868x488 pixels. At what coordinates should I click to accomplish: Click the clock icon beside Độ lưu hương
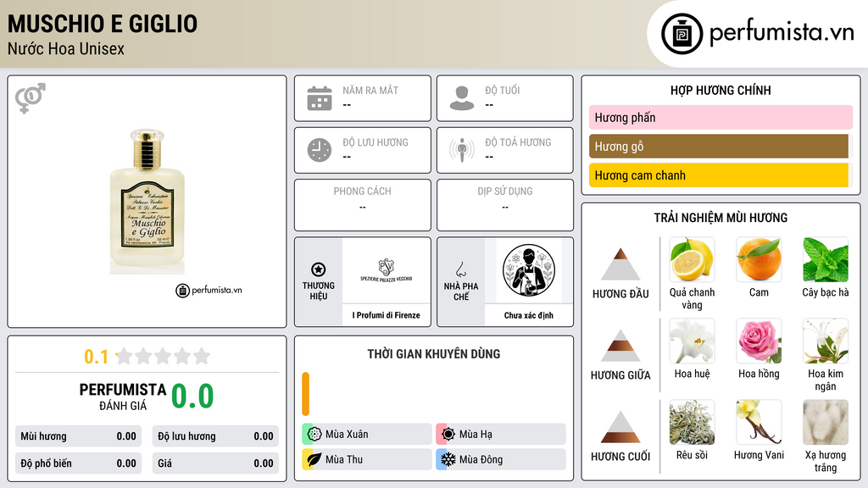(x=320, y=150)
